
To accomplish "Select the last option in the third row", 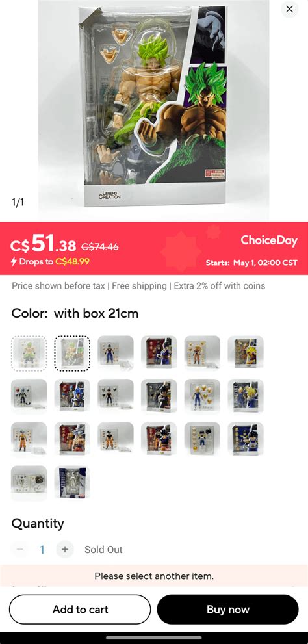I will coord(246,439).
